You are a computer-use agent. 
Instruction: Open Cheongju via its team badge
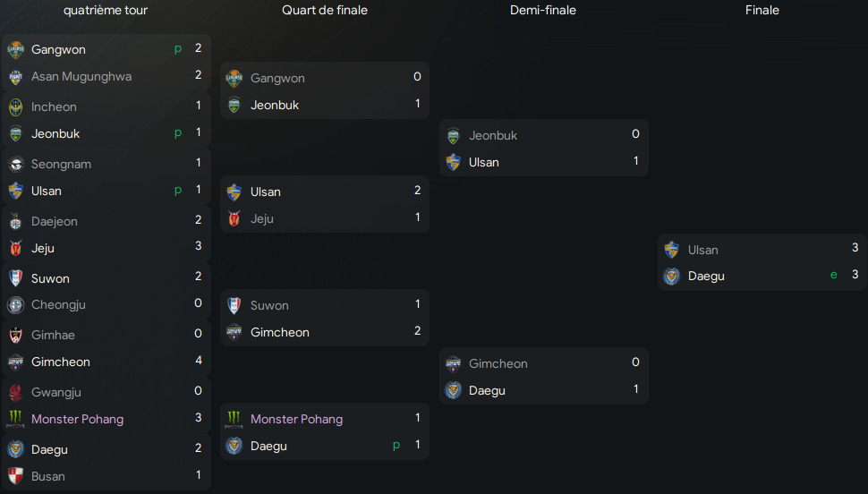(x=15, y=305)
